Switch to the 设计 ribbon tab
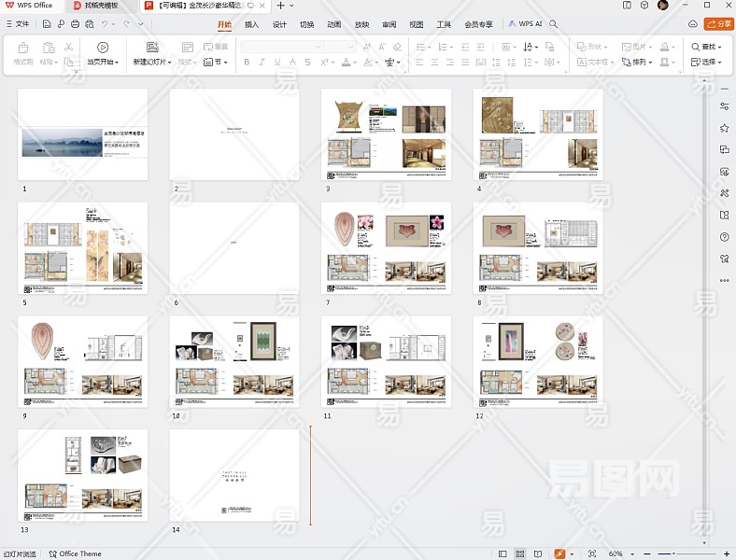This screenshot has height=560, width=736. (279, 24)
